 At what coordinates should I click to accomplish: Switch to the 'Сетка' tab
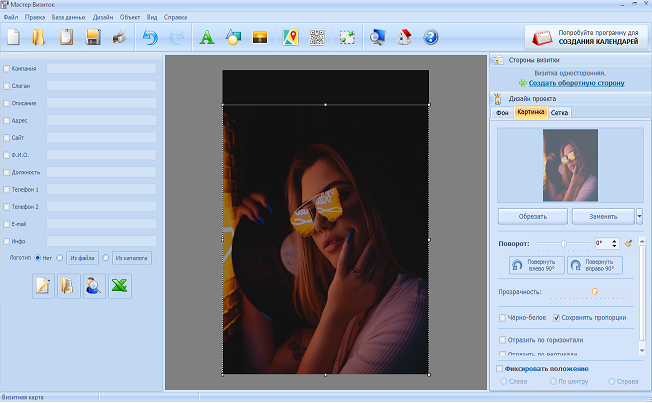click(x=561, y=113)
